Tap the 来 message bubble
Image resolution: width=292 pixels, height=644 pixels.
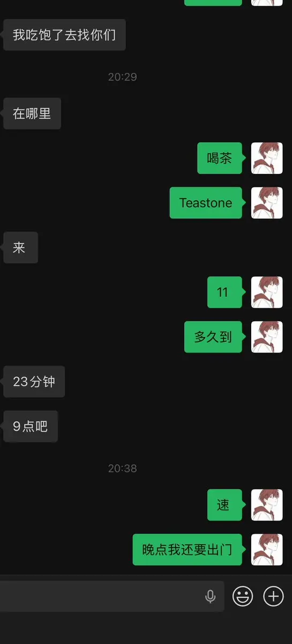pyautogui.click(x=20, y=247)
